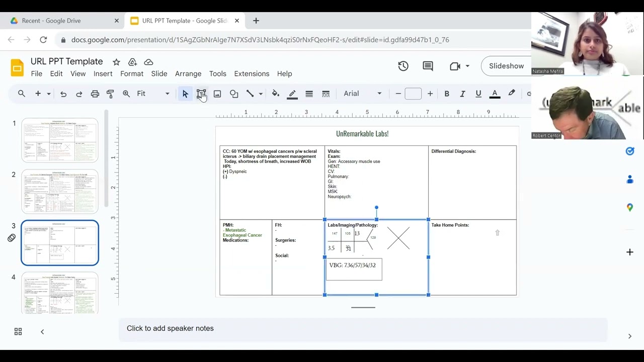Collapse the filmstrip panel arrow
This screenshot has width=644, height=362.
pyautogui.click(x=42, y=331)
